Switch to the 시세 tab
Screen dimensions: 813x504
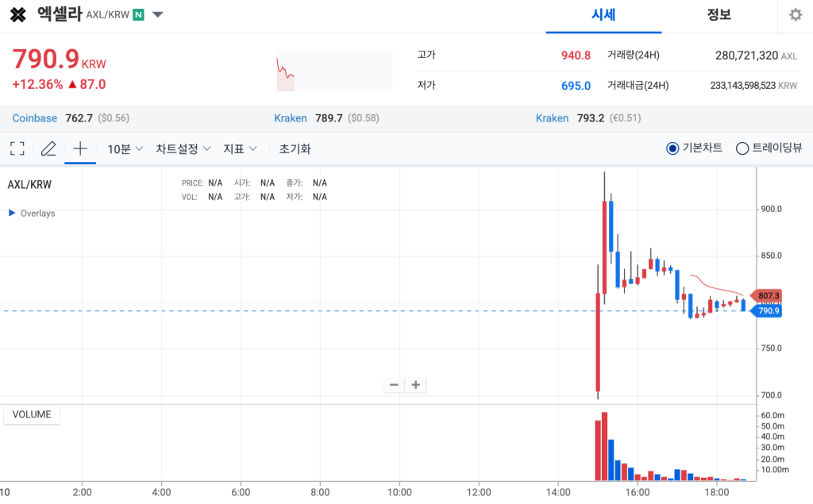[x=603, y=15]
